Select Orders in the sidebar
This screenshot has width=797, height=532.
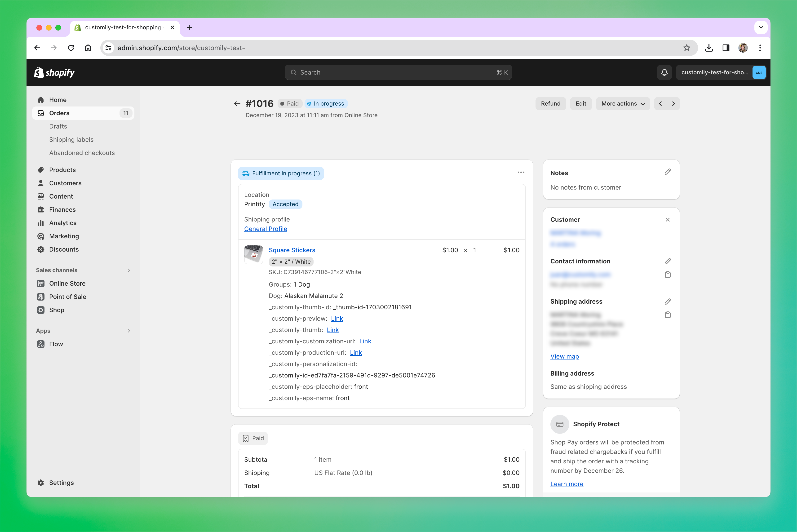[59, 113]
